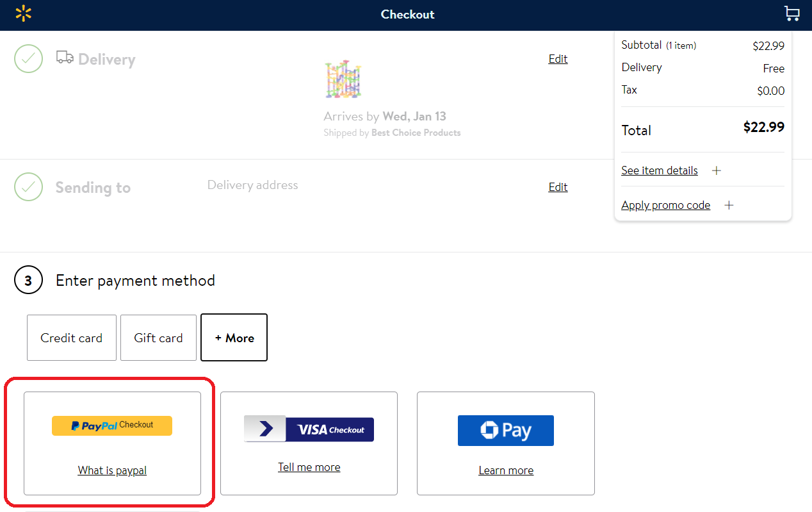Click the bold Total amount $22.99
The height and width of the screenshot is (512, 812).
(764, 127)
